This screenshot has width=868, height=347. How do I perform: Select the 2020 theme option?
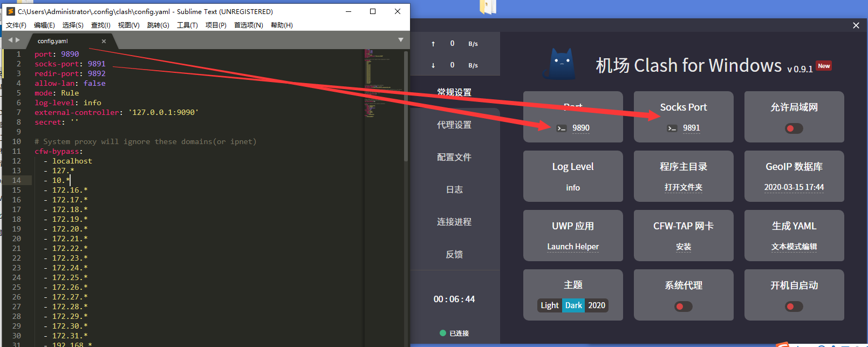coord(597,305)
